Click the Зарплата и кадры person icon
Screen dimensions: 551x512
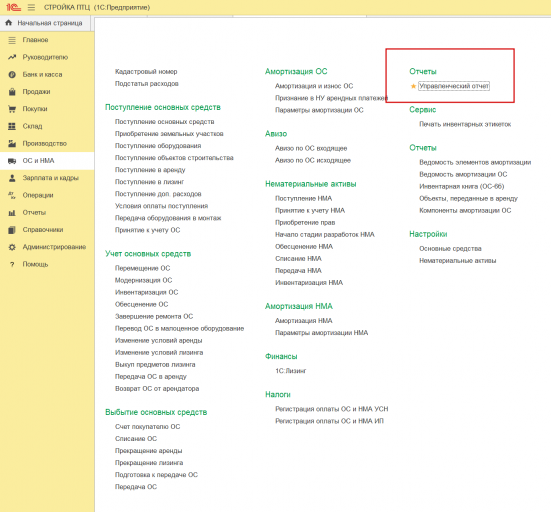[x=12, y=178]
